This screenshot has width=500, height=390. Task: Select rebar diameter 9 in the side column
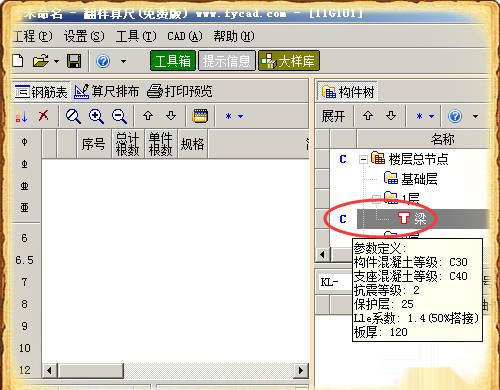24,326
